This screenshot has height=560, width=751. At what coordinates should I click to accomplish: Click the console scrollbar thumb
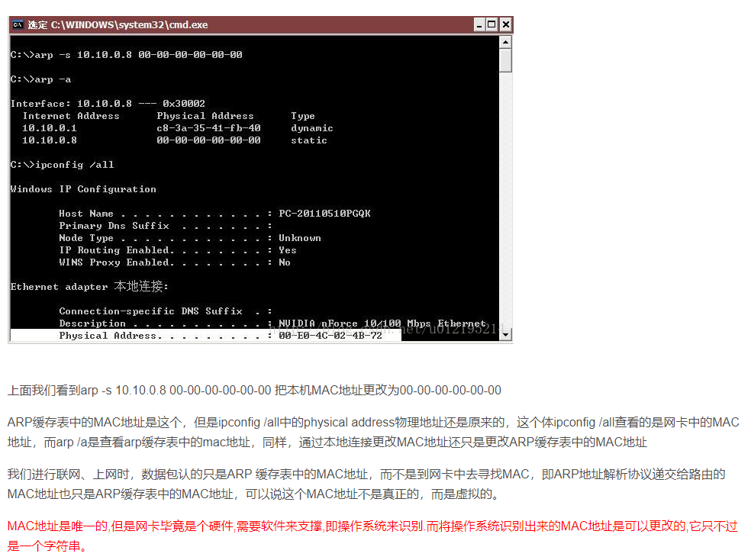click(505, 60)
